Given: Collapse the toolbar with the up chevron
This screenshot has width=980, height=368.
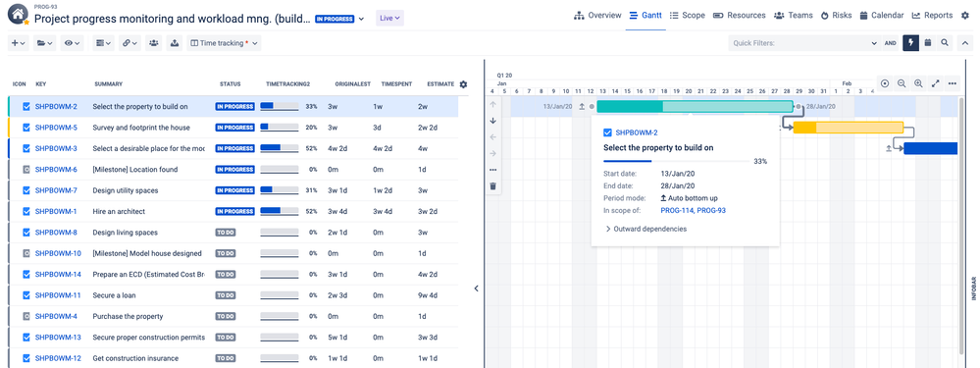Looking at the screenshot, I should (x=965, y=43).
